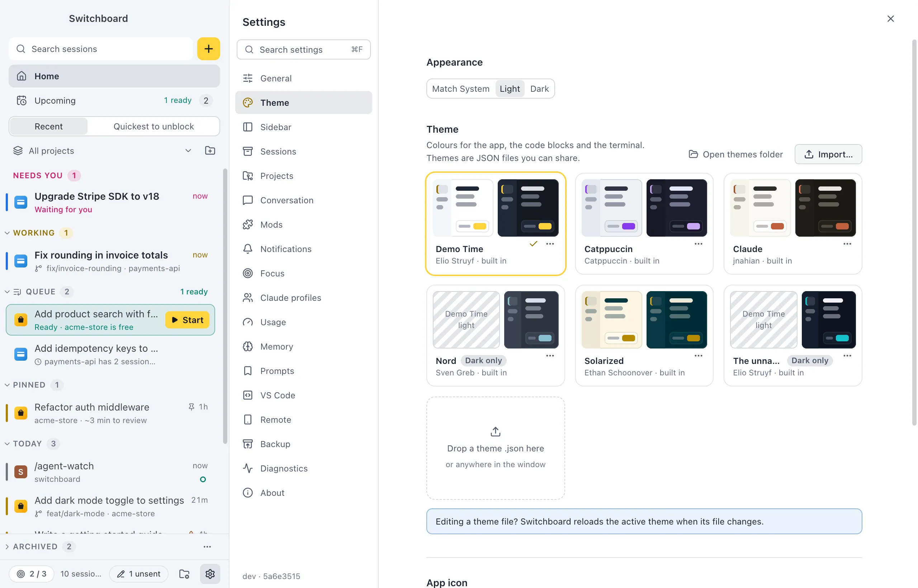Select Light appearance mode
Image resolution: width=918 pixels, height=588 pixels.
(x=510, y=89)
